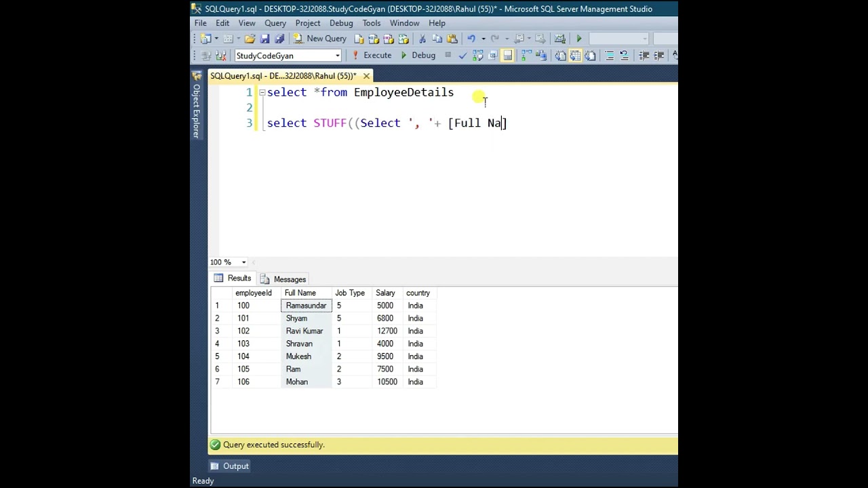Toggle IntelliSense Enabled icon
The image size is (868, 488).
tap(507, 56)
